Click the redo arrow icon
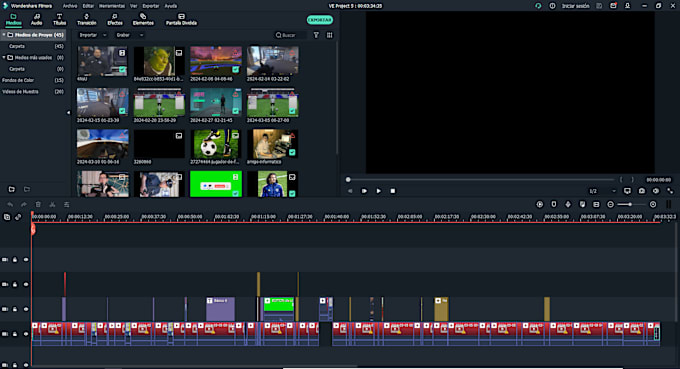This screenshot has width=680, height=369. (24, 205)
